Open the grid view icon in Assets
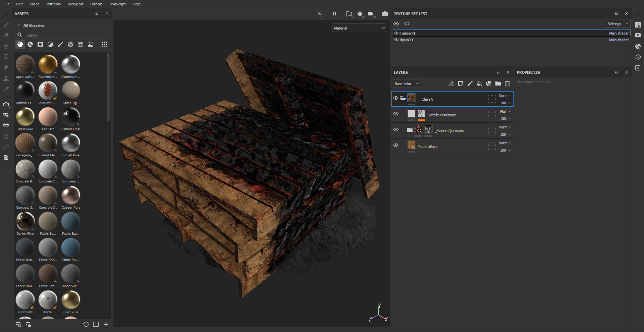 point(104,44)
